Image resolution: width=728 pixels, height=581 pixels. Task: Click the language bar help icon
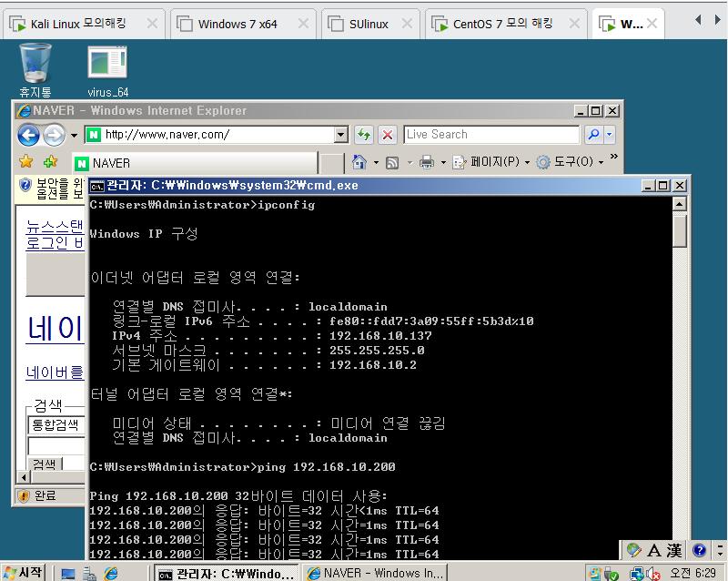[x=699, y=551]
